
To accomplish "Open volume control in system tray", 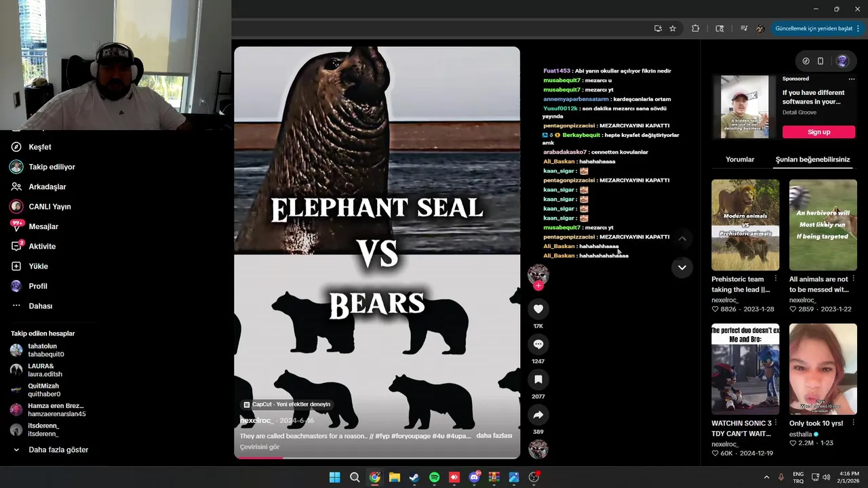I will (826, 477).
